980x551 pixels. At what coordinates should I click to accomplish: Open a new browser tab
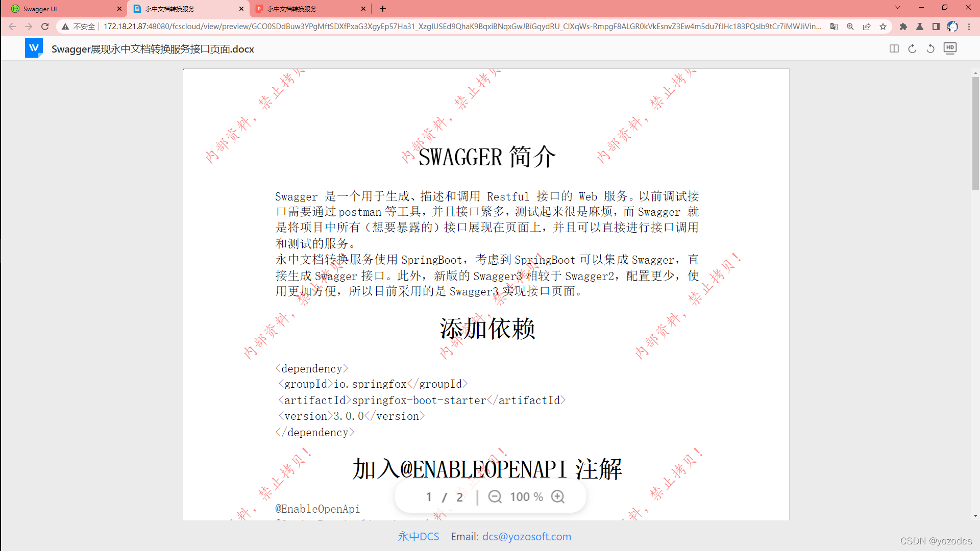click(383, 9)
